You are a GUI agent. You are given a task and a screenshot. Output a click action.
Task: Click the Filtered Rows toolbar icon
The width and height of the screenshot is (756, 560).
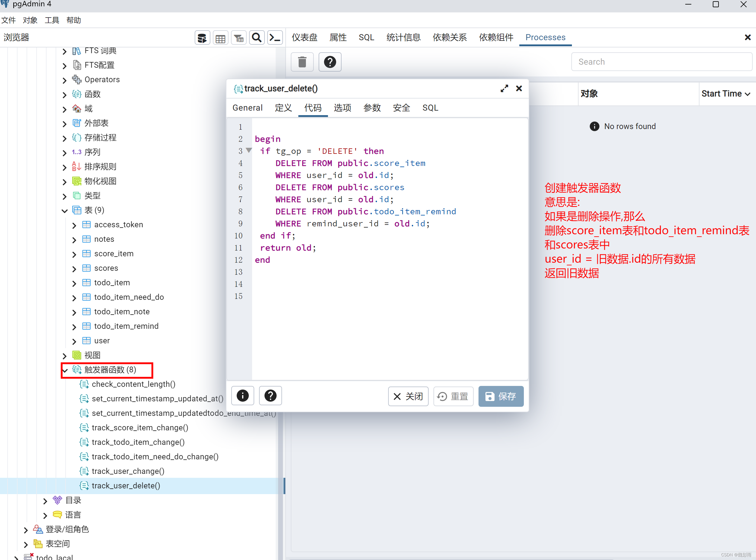(x=239, y=38)
